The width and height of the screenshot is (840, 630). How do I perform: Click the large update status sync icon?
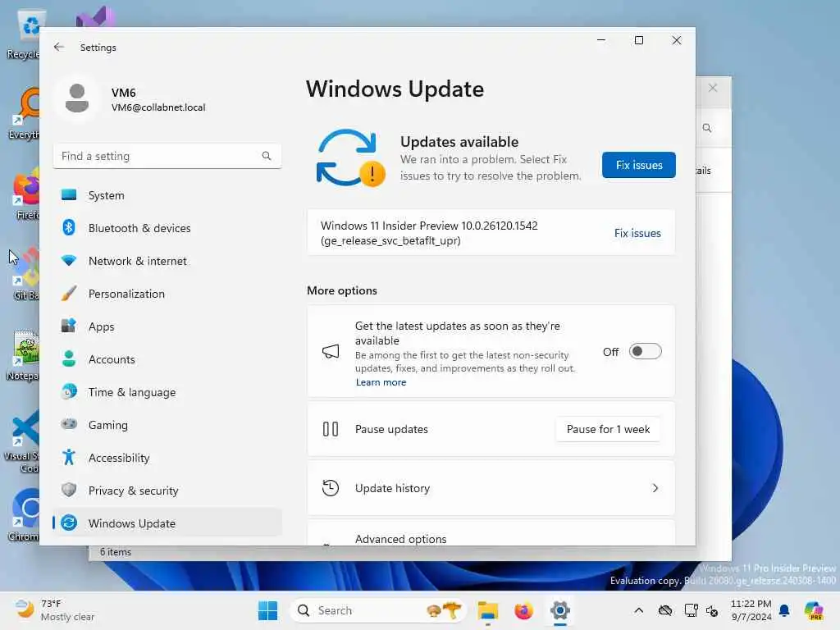coord(349,158)
